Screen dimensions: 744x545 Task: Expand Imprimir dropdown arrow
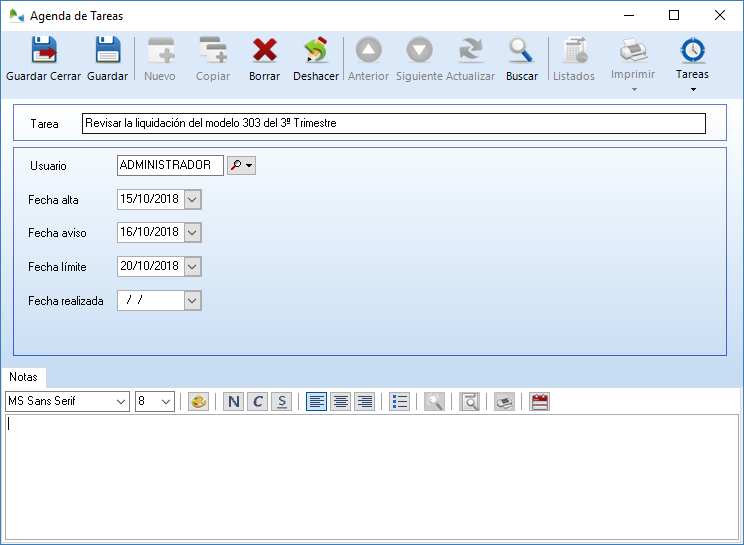tap(634, 90)
